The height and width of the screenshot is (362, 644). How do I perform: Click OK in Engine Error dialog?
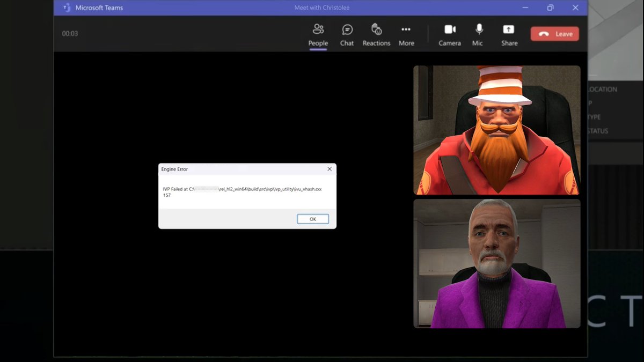pos(313,219)
